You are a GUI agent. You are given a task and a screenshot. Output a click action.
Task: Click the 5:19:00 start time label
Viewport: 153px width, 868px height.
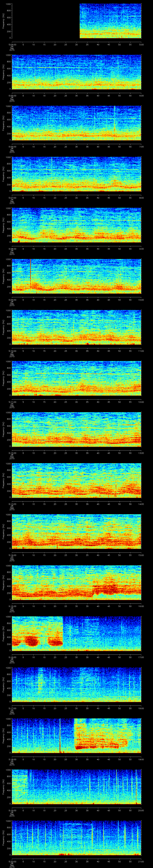pyautogui.click(x=12, y=810)
